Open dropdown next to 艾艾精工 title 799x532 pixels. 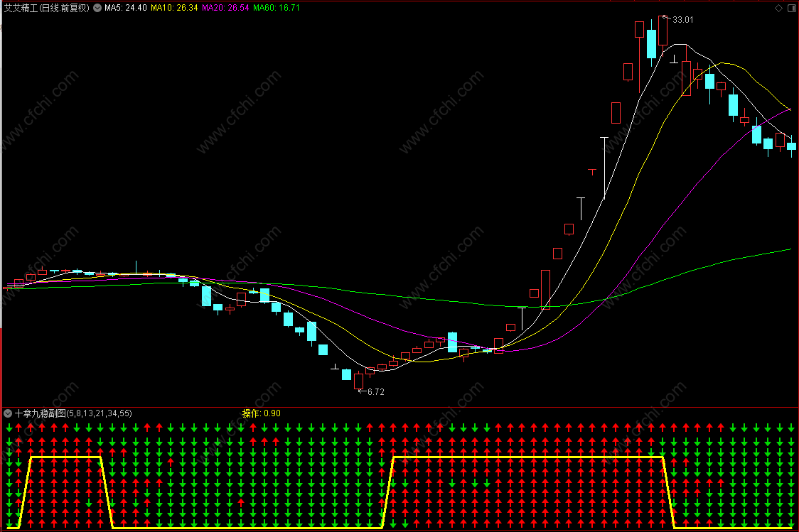click(97, 8)
